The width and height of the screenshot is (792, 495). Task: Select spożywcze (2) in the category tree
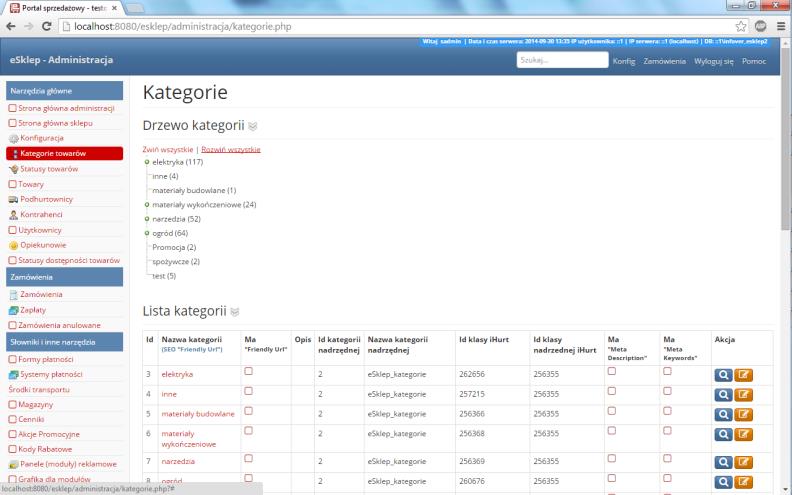pos(176,262)
